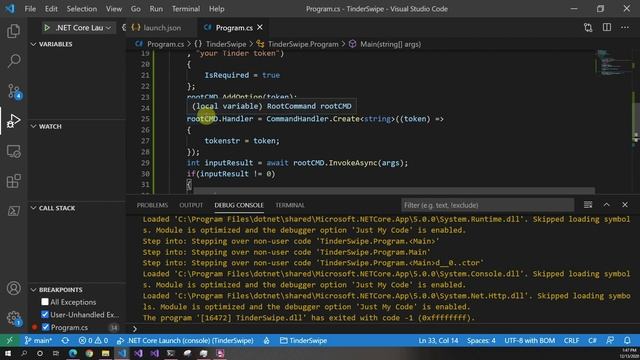Open the Source Control view

(14, 91)
